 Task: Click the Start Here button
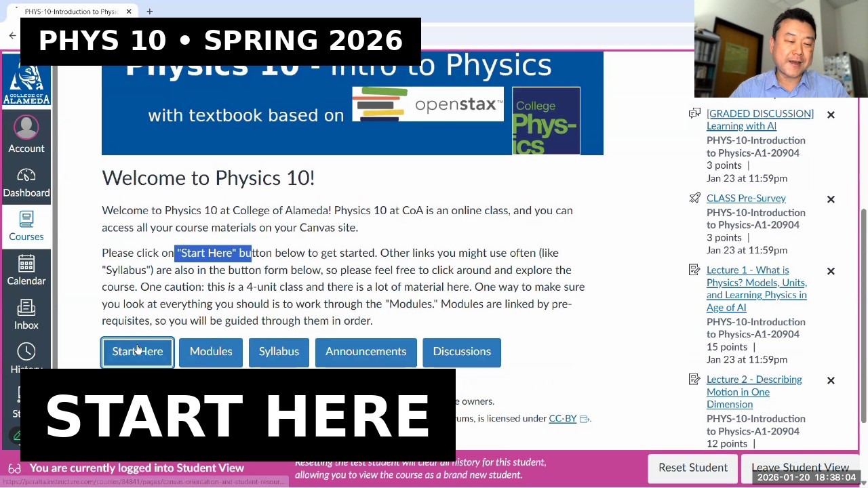pyautogui.click(x=138, y=352)
